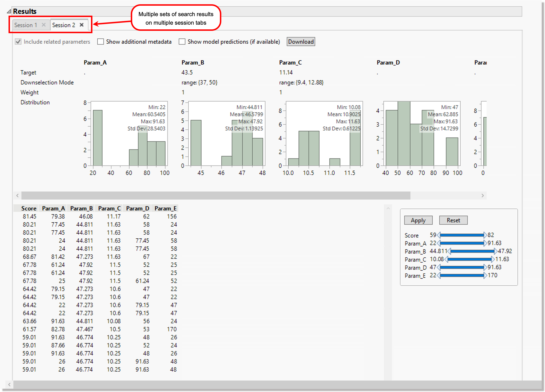
Task: Click Param_E slider right handle at 170
Action: [x=485, y=275]
